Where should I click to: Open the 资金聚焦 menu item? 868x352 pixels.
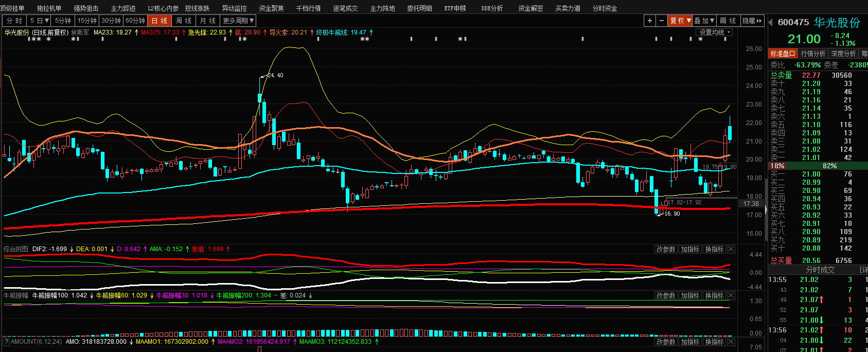coord(272,8)
